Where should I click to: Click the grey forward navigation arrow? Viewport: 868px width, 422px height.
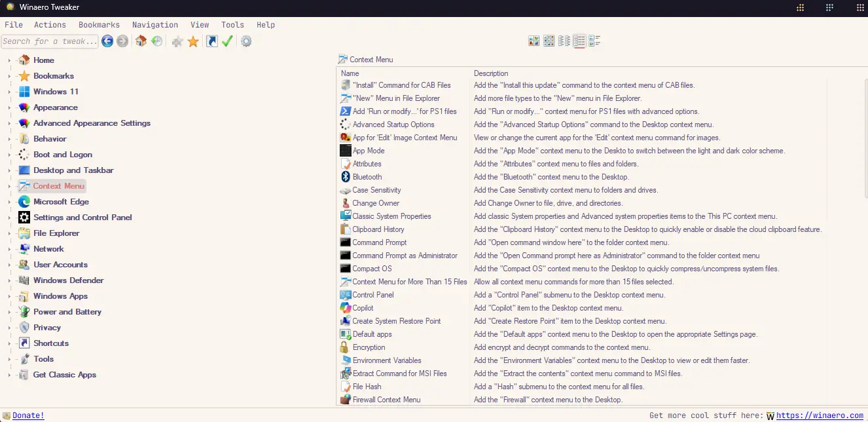click(122, 41)
